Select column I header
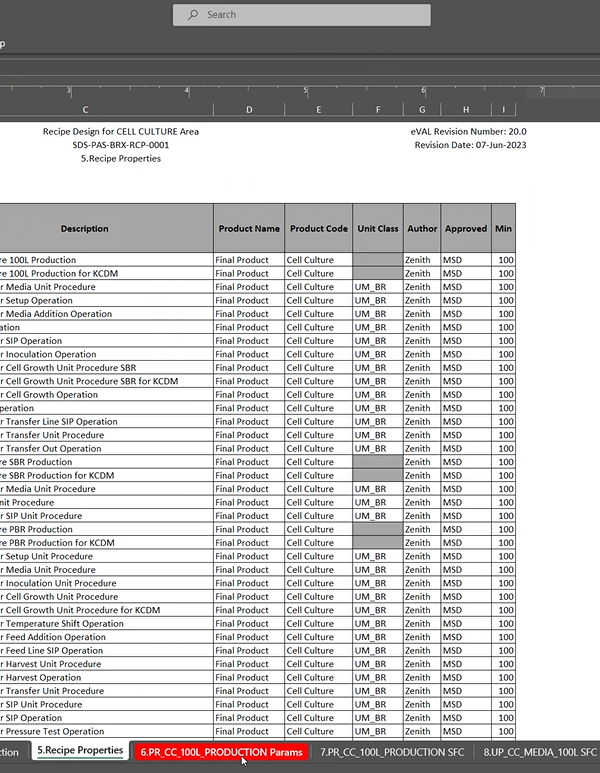The height and width of the screenshot is (773, 600). pyautogui.click(x=503, y=109)
